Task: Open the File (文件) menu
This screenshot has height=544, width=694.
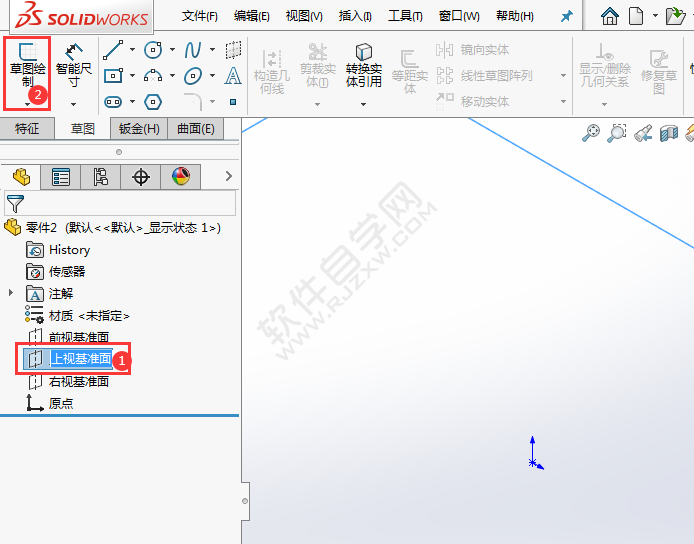Action: coord(200,16)
